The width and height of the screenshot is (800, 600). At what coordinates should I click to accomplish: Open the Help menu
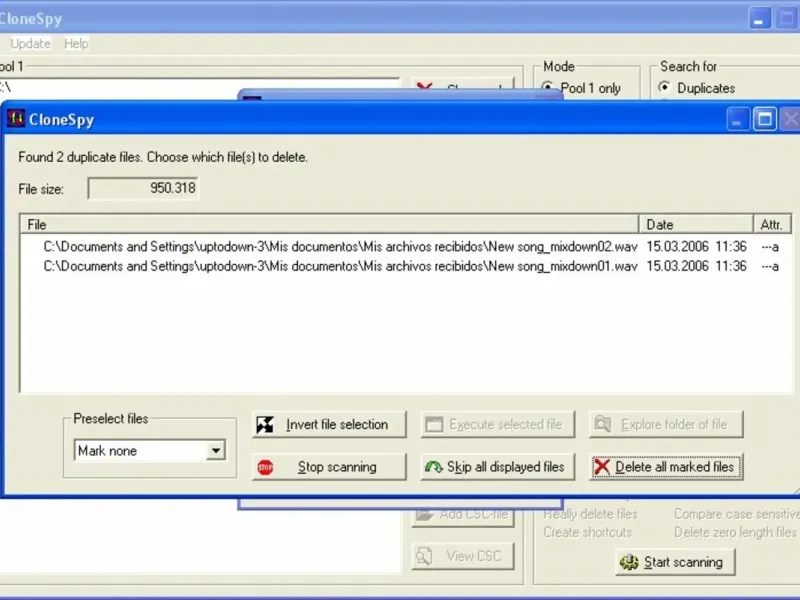(x=76, y=44)
